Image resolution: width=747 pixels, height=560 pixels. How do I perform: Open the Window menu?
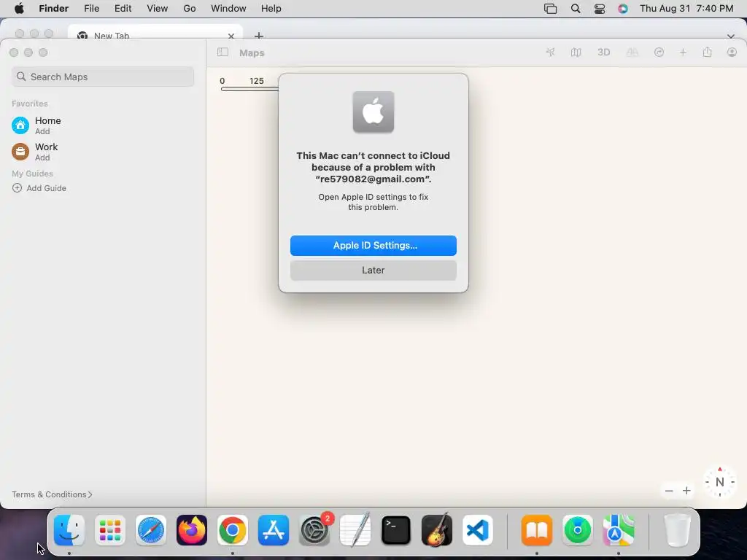tap(228, 9)
